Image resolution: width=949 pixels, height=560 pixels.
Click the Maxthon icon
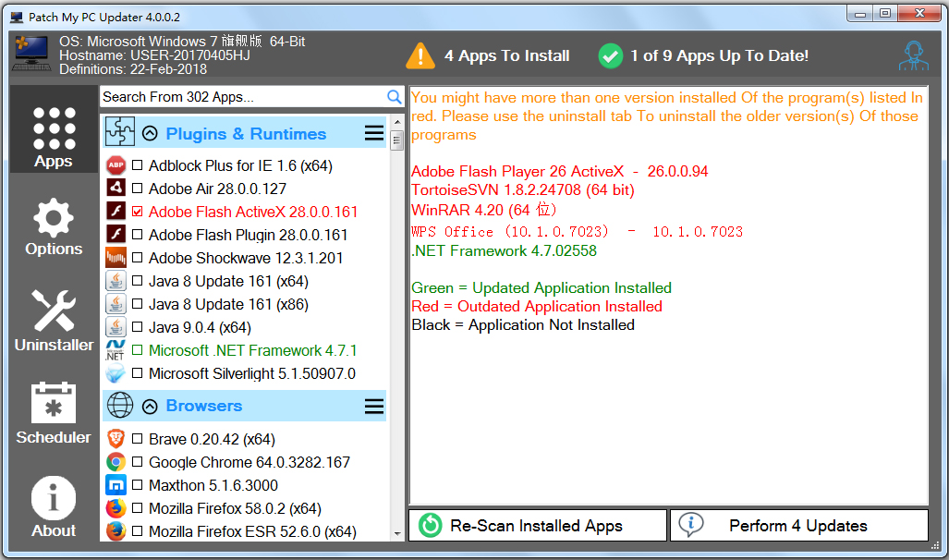point(116,485)
